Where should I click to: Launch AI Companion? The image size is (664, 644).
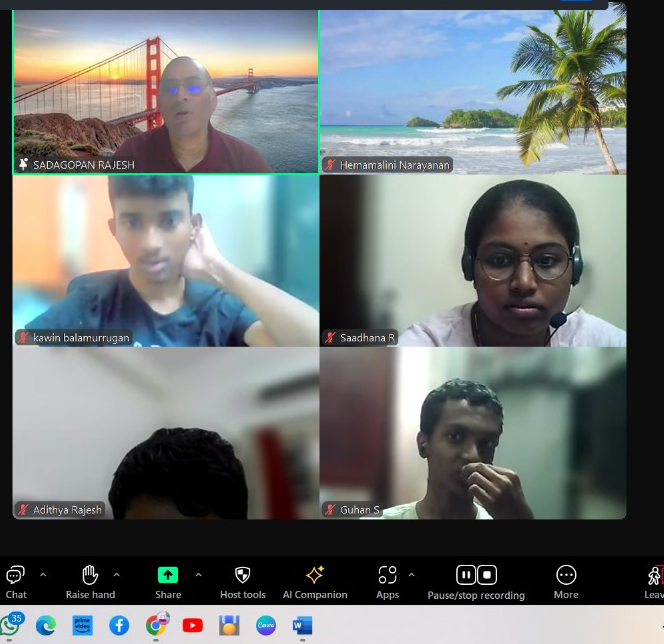(x=314, y=576)
